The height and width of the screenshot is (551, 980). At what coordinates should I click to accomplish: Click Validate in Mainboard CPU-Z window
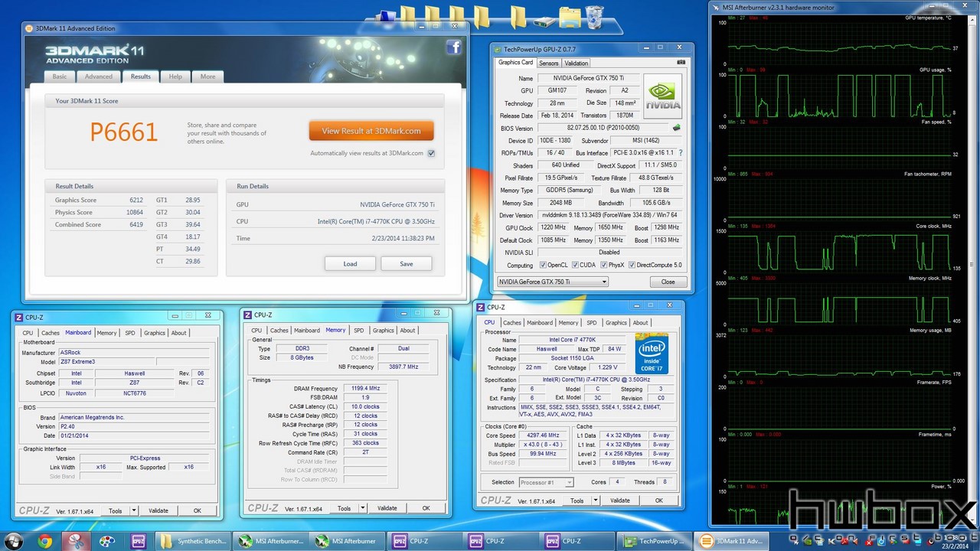point(158,510)
